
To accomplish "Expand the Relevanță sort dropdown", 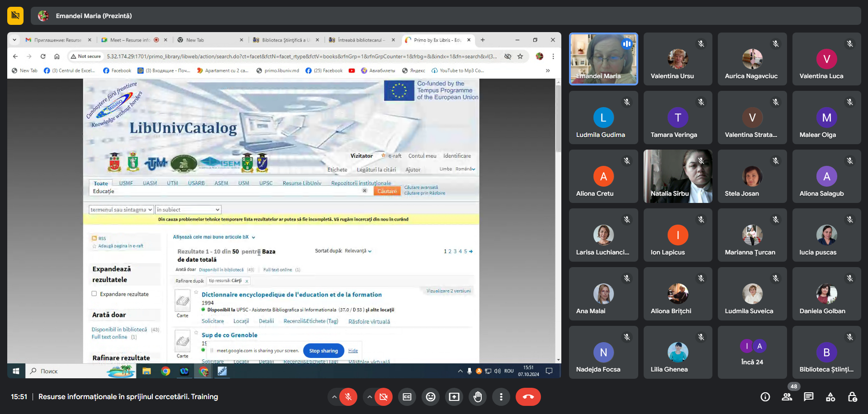I will (x=358, y=251).
